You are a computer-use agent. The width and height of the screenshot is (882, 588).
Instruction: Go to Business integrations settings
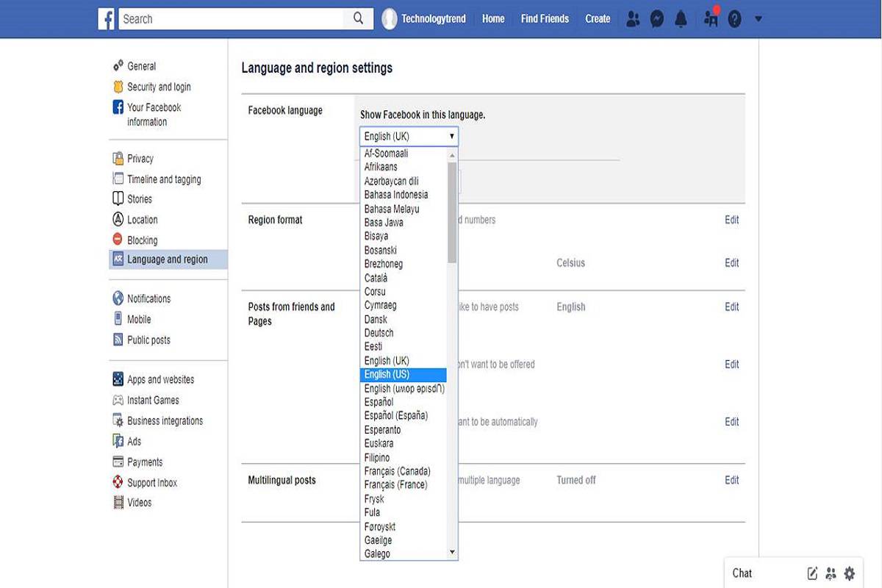pos(165,420)
